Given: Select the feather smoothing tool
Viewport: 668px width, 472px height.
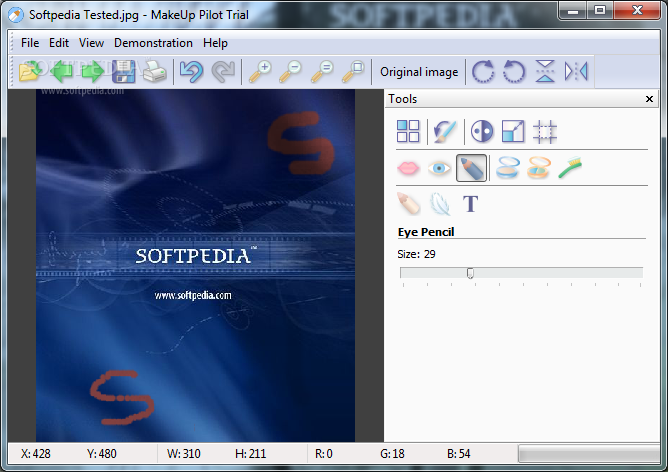Looking at the screenshot, I should coord(440,204).
